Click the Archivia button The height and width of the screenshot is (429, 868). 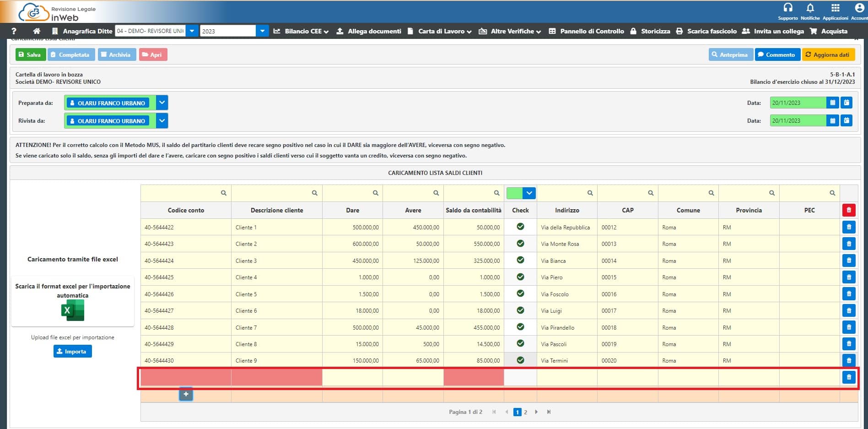(x=117, y=54)
